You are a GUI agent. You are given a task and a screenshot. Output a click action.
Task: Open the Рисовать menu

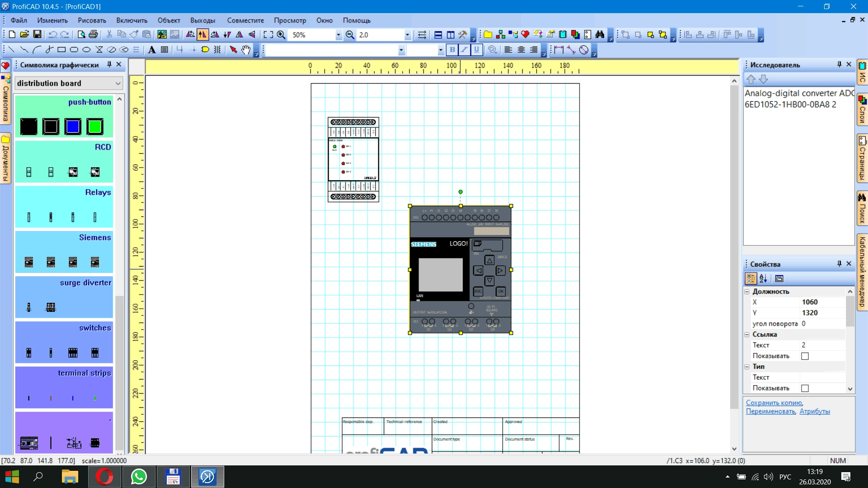[92, 20]
